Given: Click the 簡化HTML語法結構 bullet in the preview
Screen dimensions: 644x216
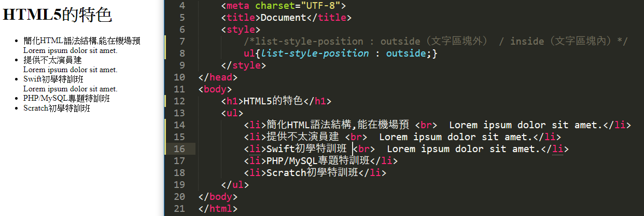Looking at the screenshot, I should pos(81,41).
